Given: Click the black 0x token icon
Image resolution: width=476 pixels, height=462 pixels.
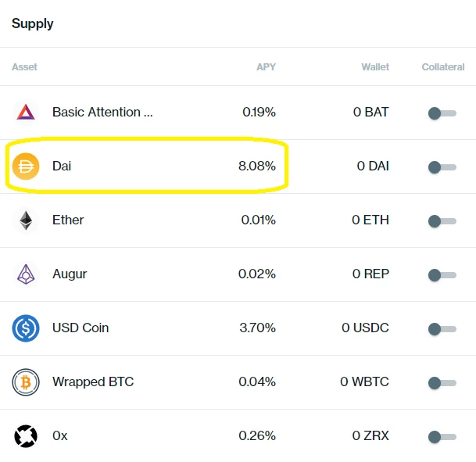Looking at the screenshot, I should 26,436.
